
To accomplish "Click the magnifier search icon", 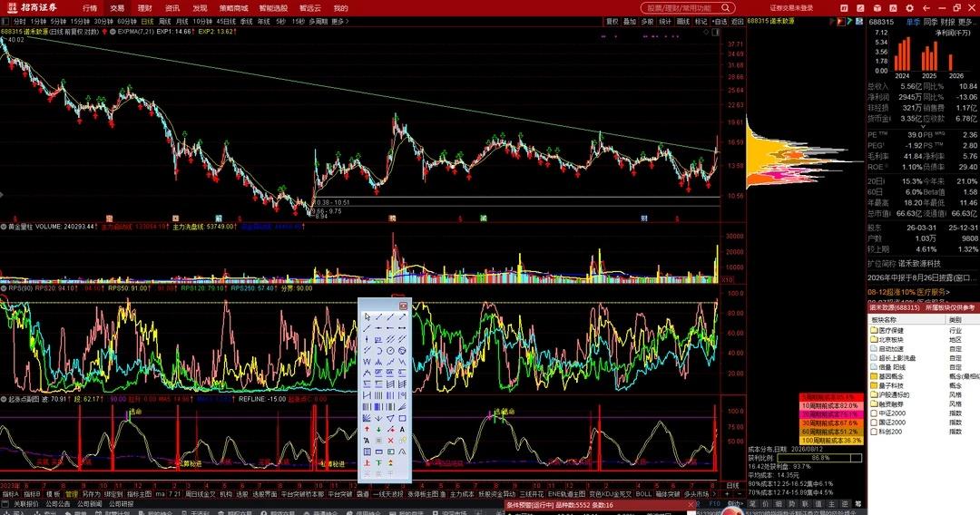I will pyautogui.click(x=726, y=8).
